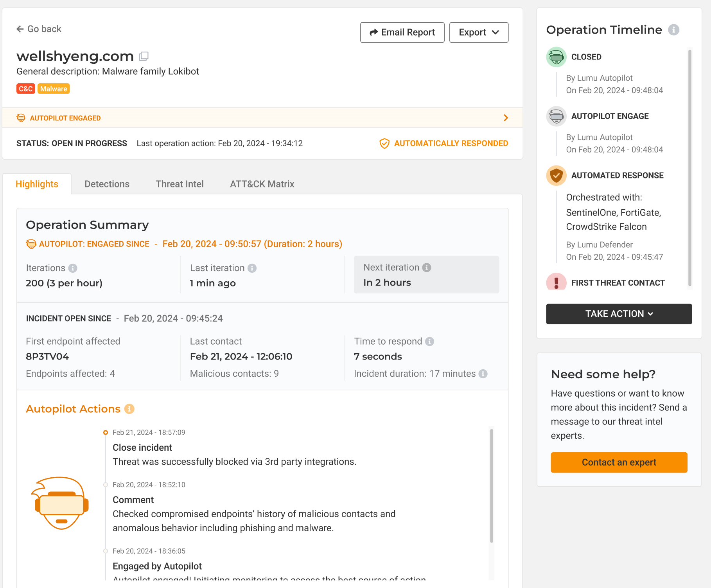This screenshot has width=711, height=588.
Task: Click the Autopilot Actions info icon
Action: click(x=129, y=409)
